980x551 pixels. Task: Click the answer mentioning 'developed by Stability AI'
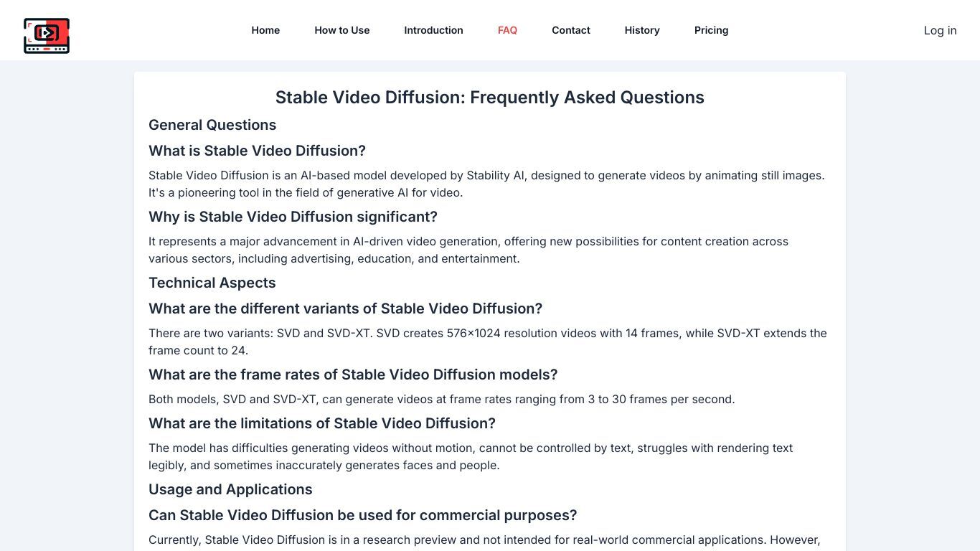click(x=486, y=184)
